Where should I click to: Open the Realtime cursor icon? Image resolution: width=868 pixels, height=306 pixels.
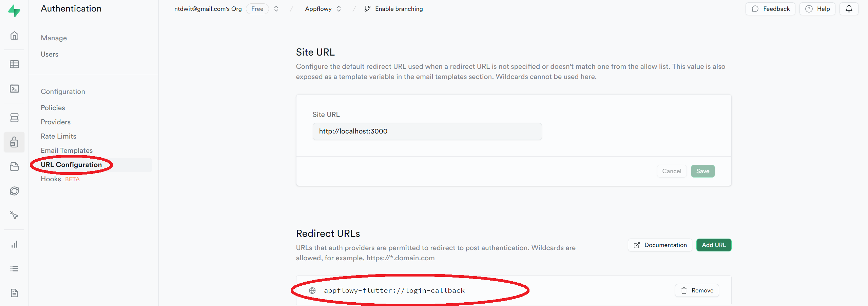(14, 215)
